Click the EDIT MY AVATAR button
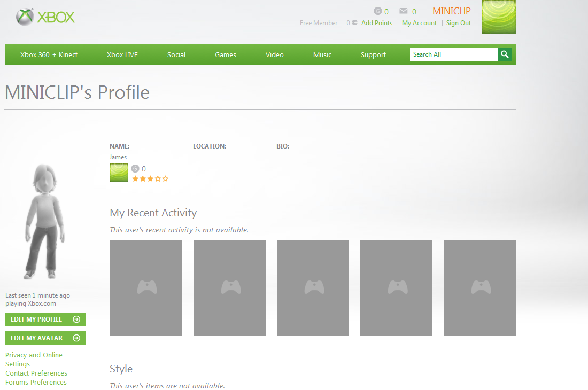The image size is (588, 390). tap(45, 338)
